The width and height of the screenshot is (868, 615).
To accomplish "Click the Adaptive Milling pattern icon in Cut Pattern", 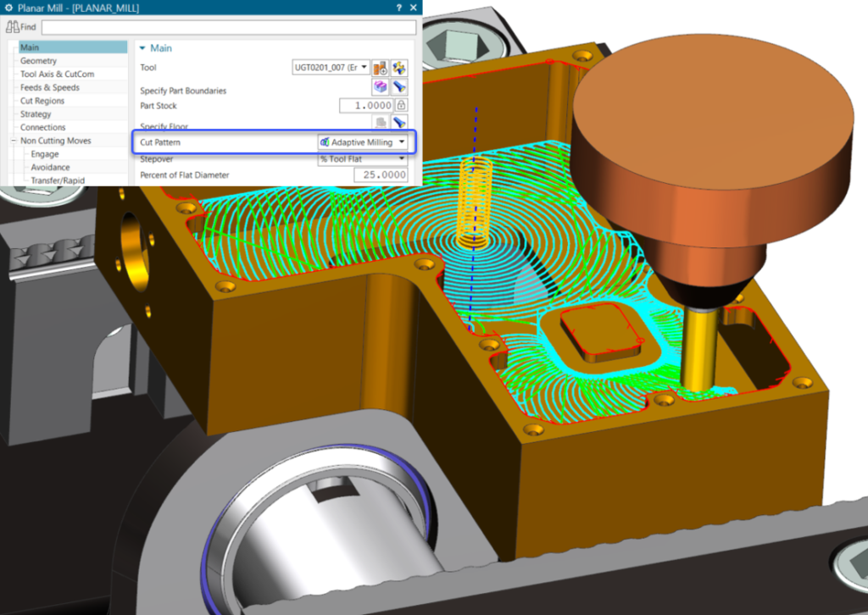I will coord(322,141).
